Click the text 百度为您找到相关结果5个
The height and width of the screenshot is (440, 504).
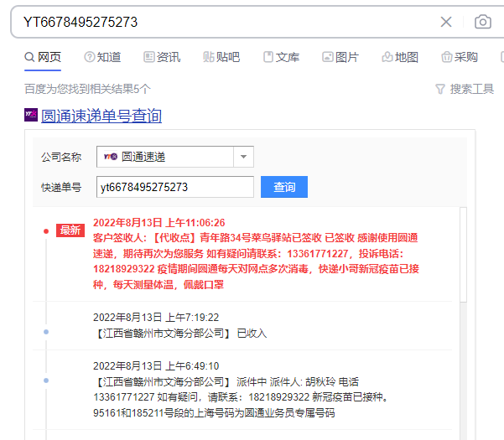[87, 89]
